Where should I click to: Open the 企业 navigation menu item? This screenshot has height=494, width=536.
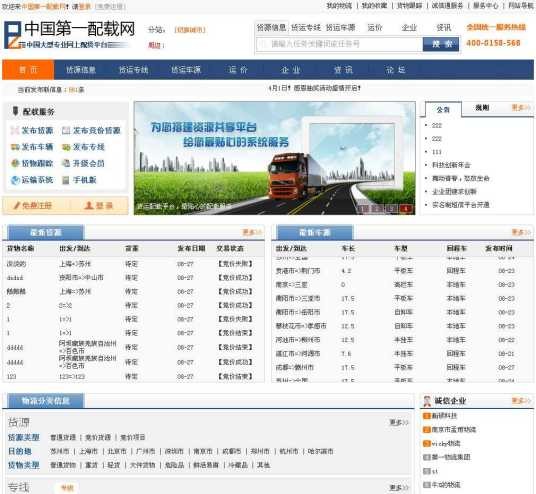[x=291, y=70]
